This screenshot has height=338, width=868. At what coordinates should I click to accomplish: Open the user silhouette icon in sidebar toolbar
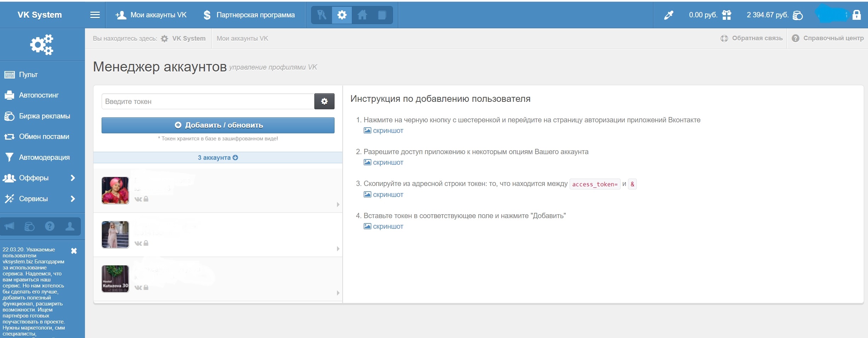[70, 226]
